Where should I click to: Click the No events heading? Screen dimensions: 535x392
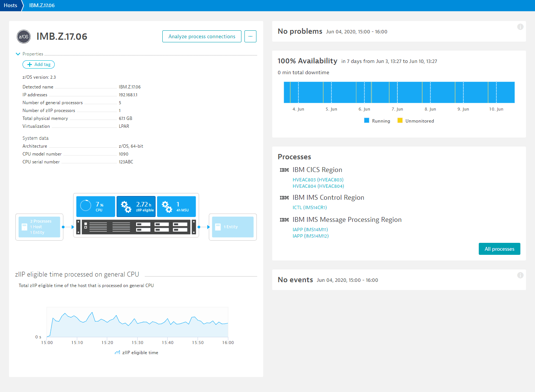pyautogui.click(x=295, y=280)
